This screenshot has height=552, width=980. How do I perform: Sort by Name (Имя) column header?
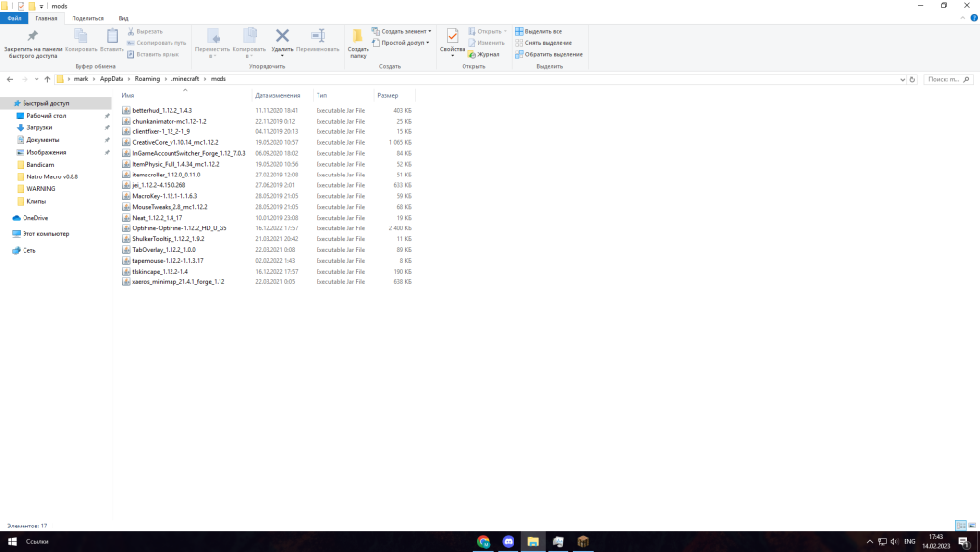coord(128,96)
